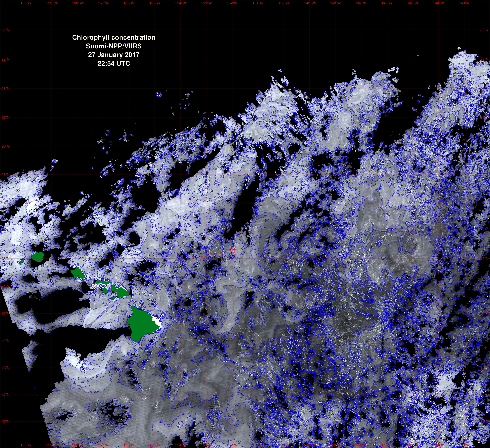490x448 pixels.
Task: Click the red ship track marker near 152°W
Action: coord(234,251)
